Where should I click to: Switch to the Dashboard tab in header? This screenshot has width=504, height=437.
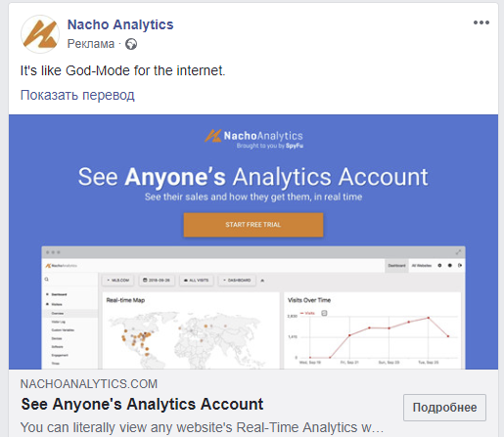pos(396,266)
